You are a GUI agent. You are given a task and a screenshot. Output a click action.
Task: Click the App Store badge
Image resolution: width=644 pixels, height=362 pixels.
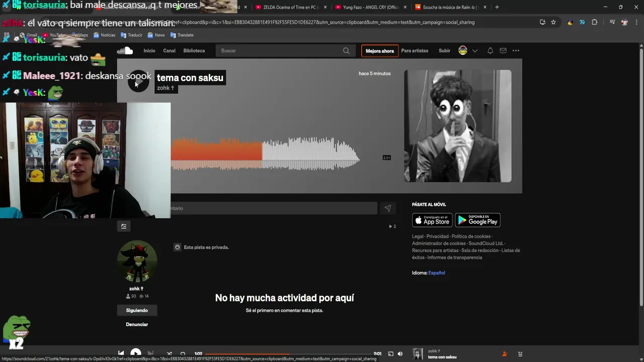(x=432, y=220)
